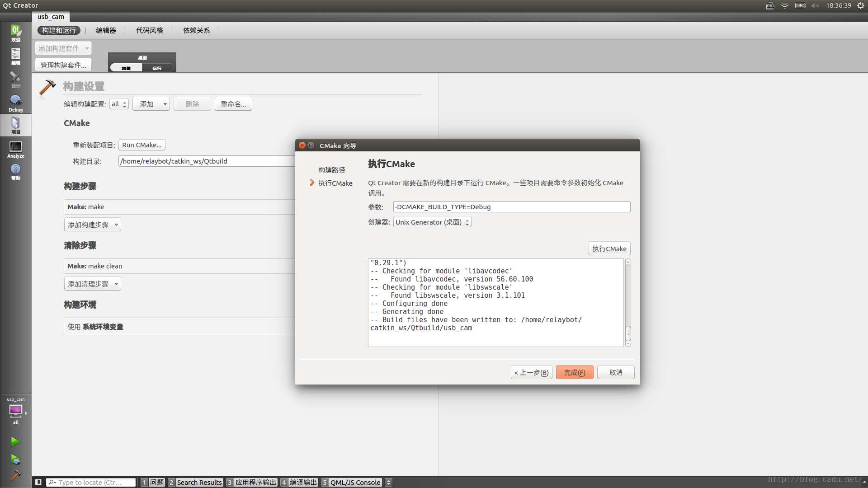Click the 使用 系统环境变量 row
868x488 pixels.
(x=179, y=327)
